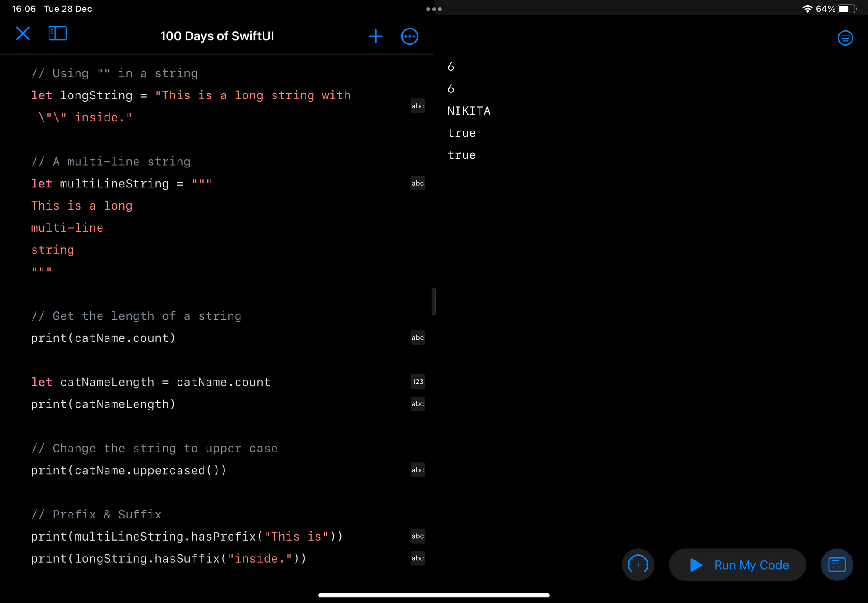Tap the 100 Days of SwiftUI title
This screenshot has width=868, height=603.
point(217,36)
